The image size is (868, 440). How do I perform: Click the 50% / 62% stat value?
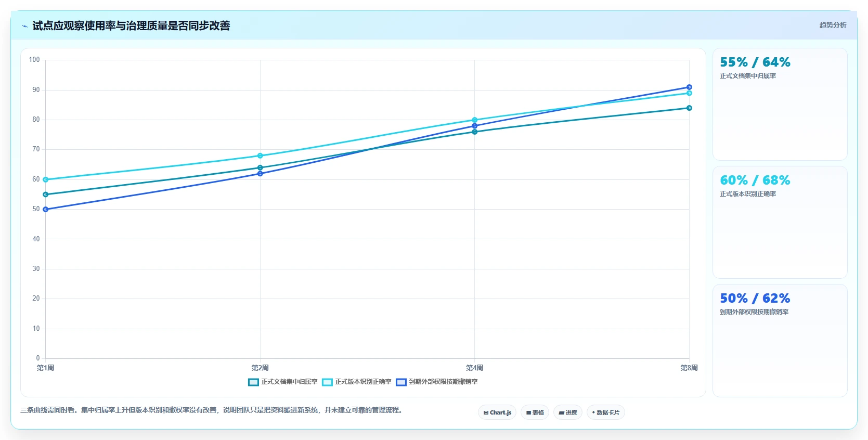(755, 299)
